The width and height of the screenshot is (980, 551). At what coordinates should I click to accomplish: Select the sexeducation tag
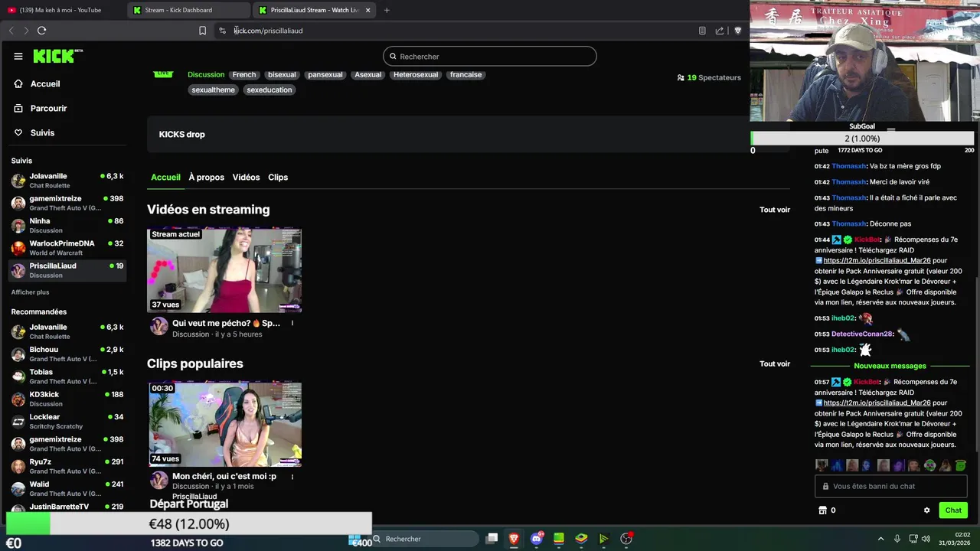269,90
